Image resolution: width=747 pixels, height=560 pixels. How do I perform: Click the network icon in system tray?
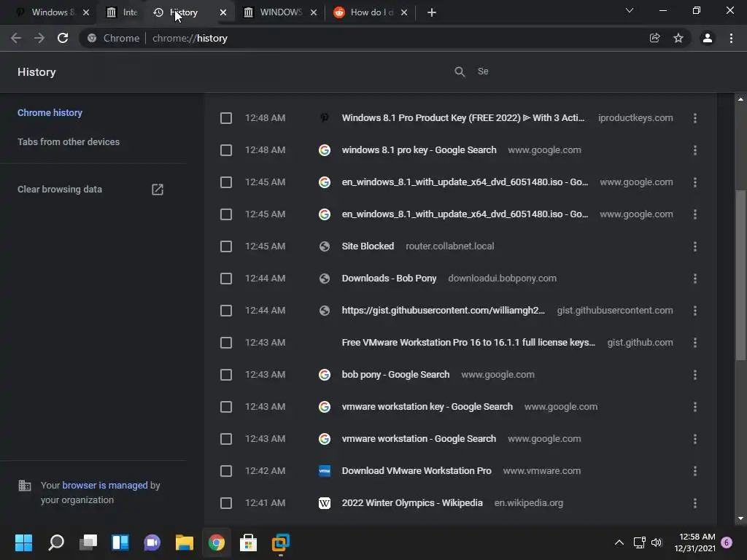(x=639, y=542)
